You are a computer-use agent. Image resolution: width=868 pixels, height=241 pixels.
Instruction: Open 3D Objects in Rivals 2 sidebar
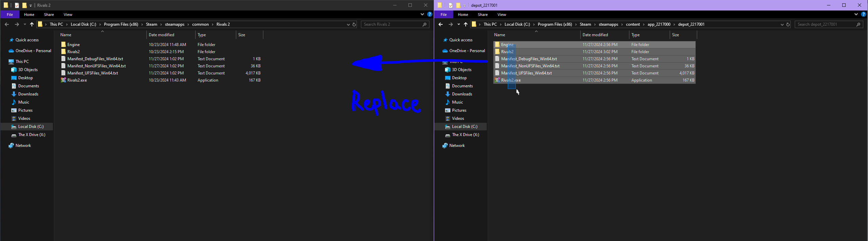28,70
